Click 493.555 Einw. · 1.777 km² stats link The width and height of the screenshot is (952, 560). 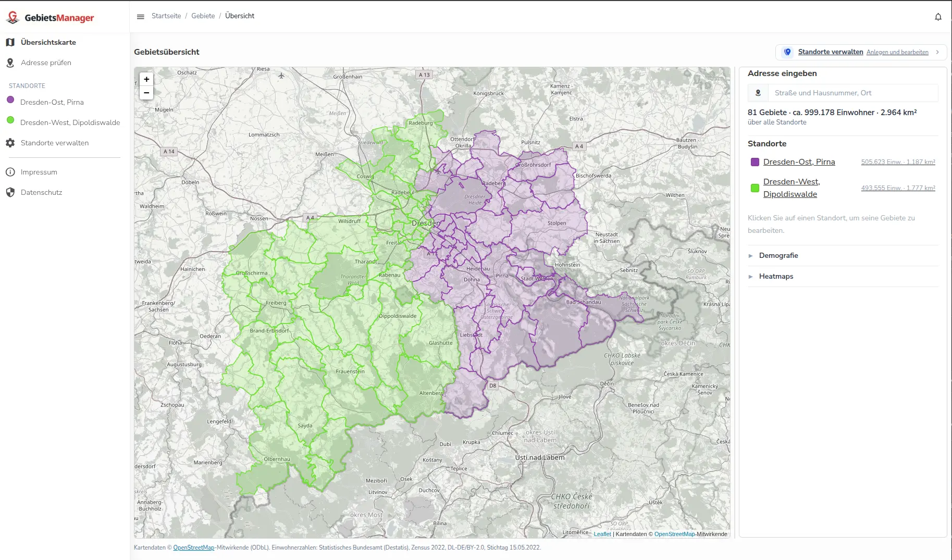tap(898, 188)
